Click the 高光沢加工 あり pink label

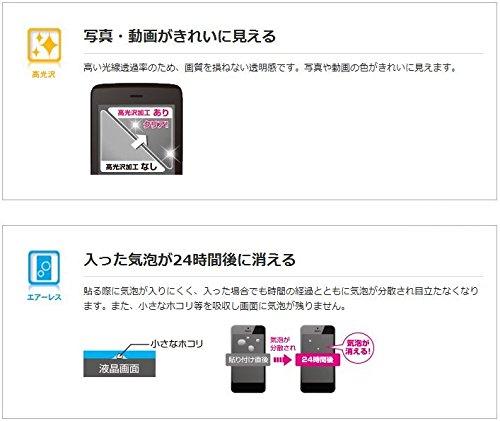click(x=143, y=113)
